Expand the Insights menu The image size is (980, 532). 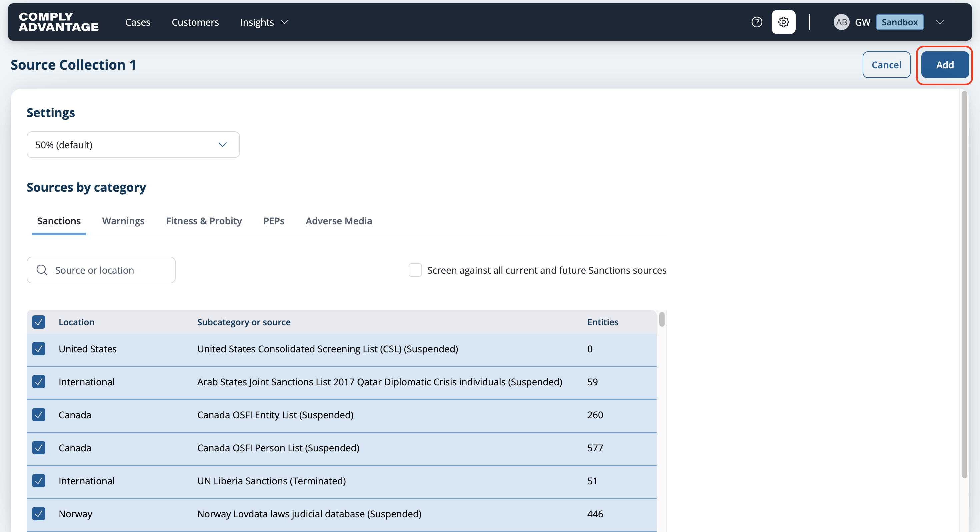pyautogui.click(x=264, y=22)
